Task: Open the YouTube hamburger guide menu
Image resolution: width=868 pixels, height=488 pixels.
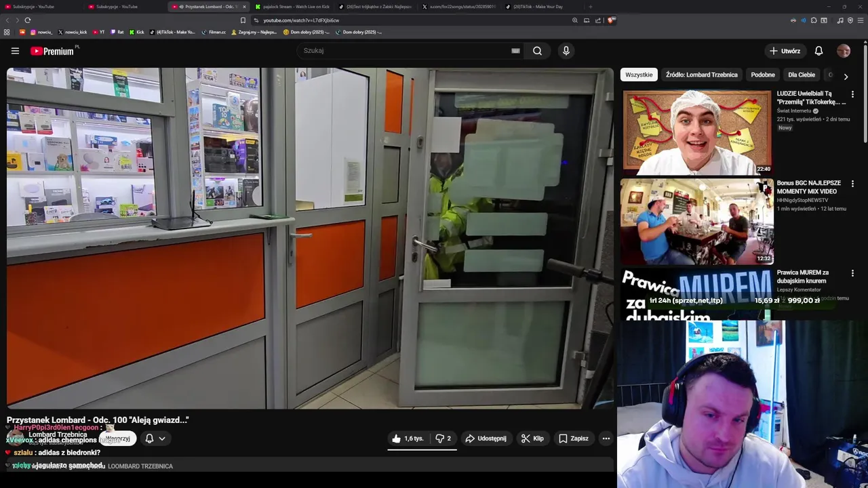Action: [15, 51]
